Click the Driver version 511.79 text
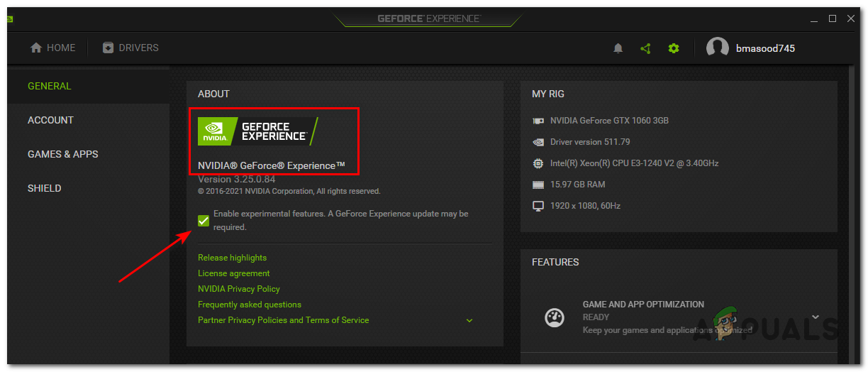 pyautogui.click(x=590, y=142)
